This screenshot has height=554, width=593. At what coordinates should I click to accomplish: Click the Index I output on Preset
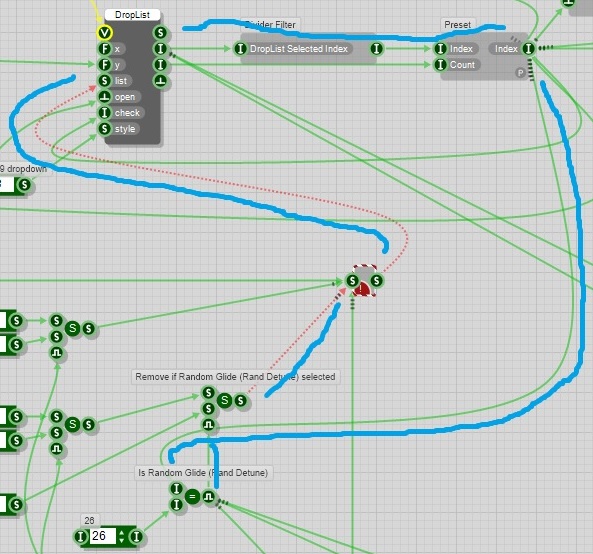(528, 49)
